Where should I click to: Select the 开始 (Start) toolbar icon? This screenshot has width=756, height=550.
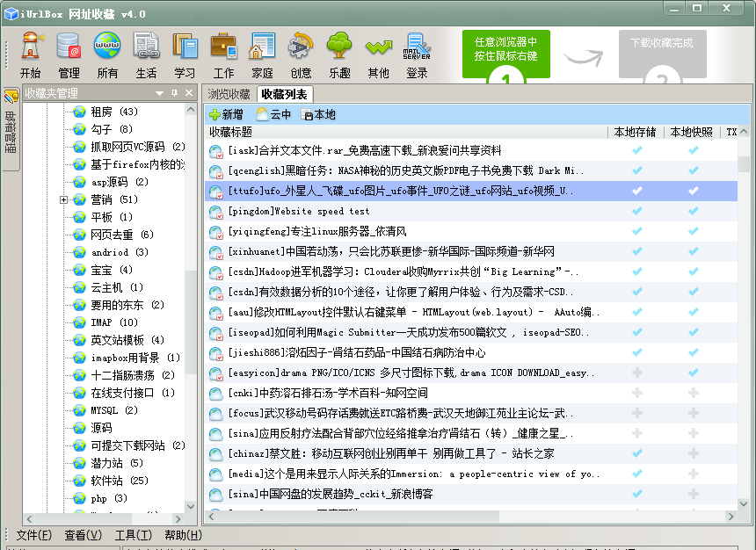tap(32, 50)
